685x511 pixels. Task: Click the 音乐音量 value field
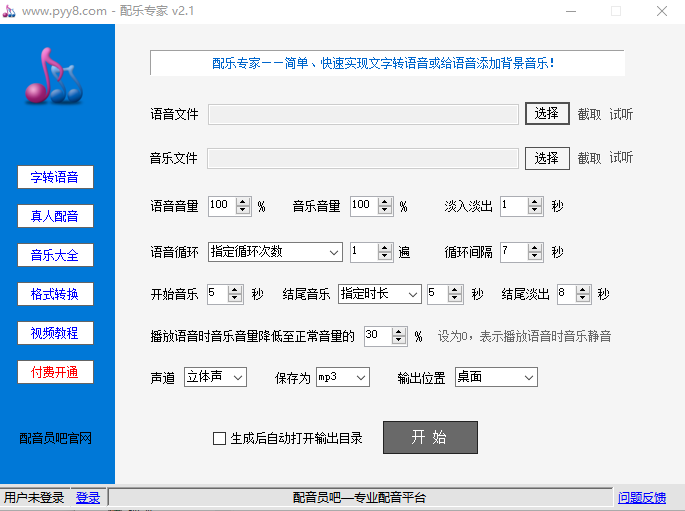364,206
